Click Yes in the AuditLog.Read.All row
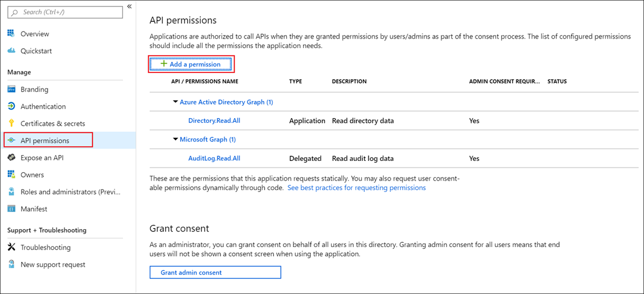 (x=474, y=158)
